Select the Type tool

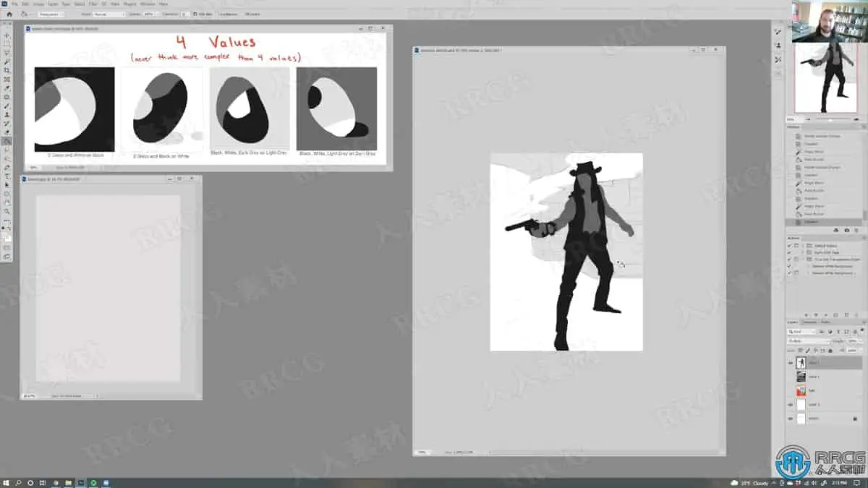pos(7,176)
